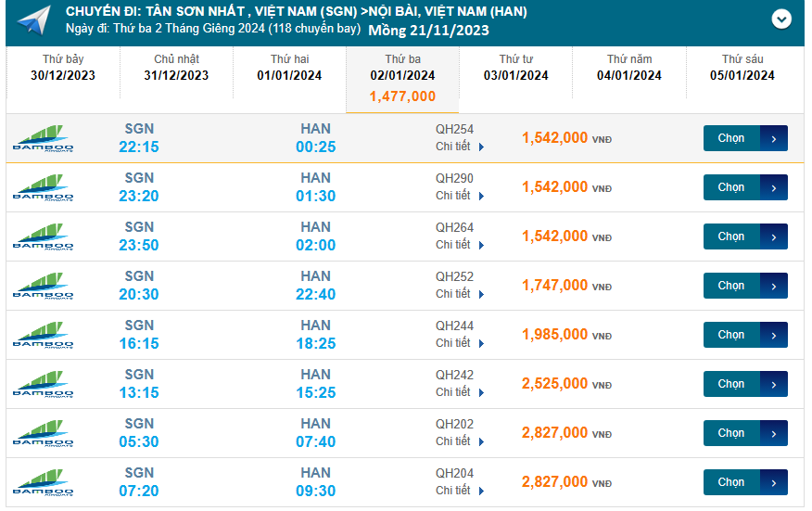
Task: Click the Chi tiết triangle icon for QH204
Action: pos(481,491)
